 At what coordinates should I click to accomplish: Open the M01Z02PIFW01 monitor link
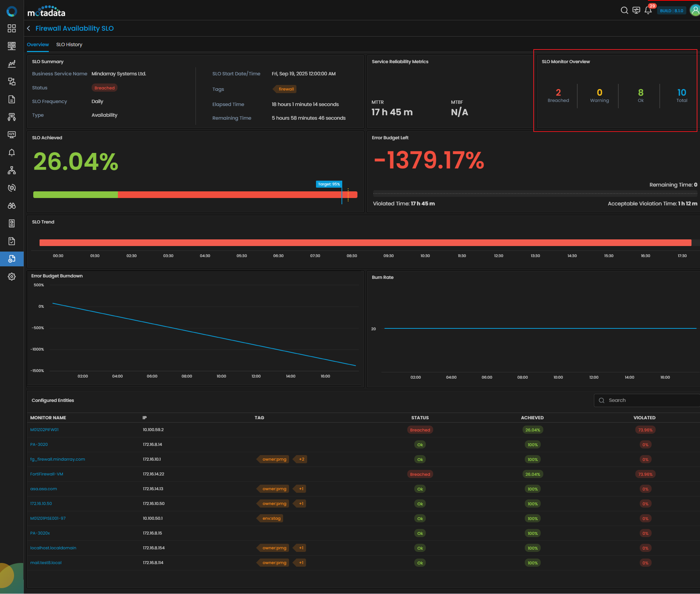pyautogui.click(x=44, y=430)
